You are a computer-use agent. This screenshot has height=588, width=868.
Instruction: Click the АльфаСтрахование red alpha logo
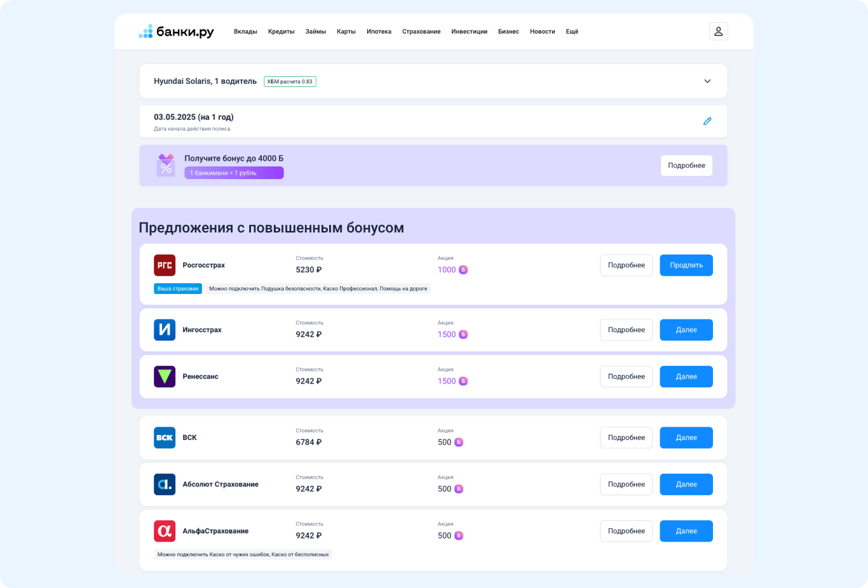pos(165,531)
